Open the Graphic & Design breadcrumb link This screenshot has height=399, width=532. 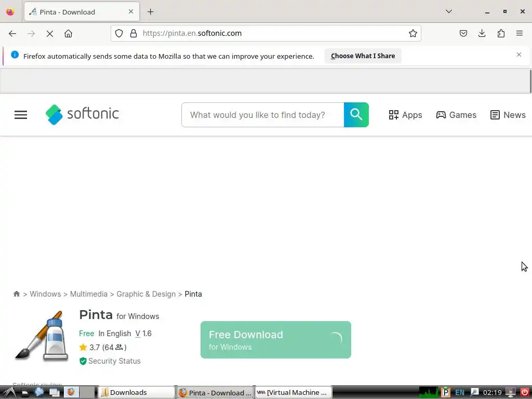(146, 294)
